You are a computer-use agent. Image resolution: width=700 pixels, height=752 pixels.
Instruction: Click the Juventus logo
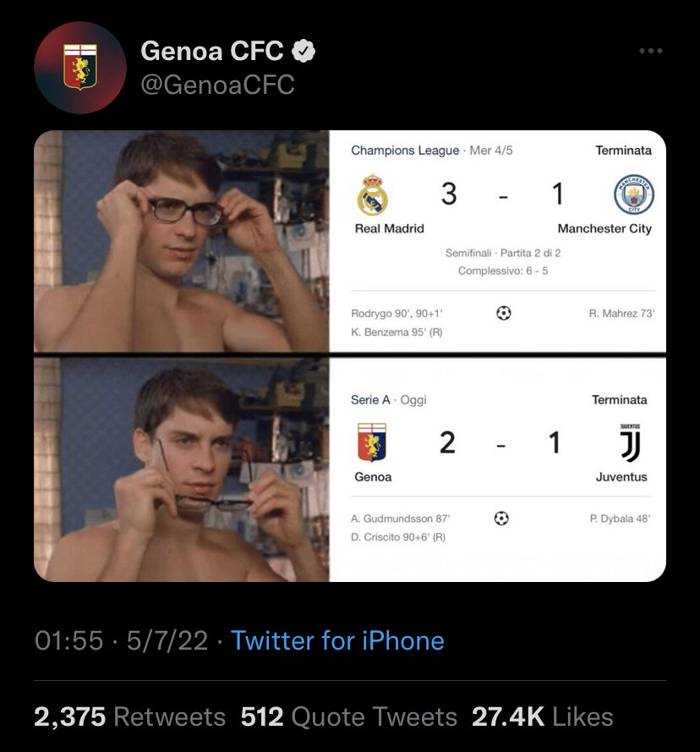630,442
